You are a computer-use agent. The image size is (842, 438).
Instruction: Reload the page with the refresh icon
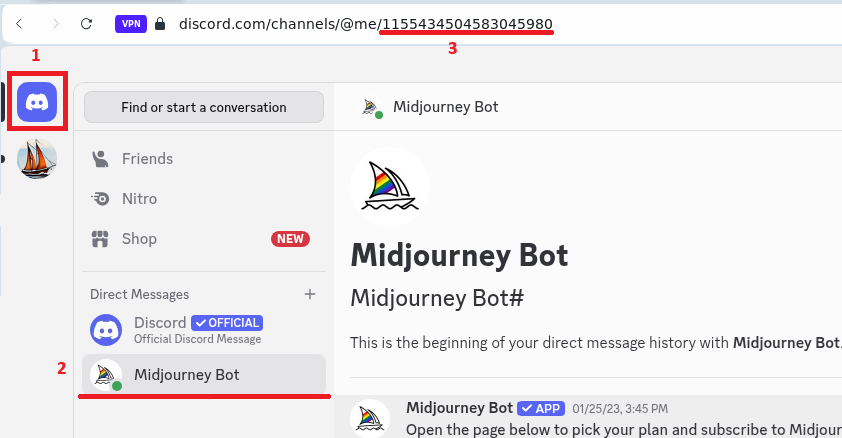87,23
